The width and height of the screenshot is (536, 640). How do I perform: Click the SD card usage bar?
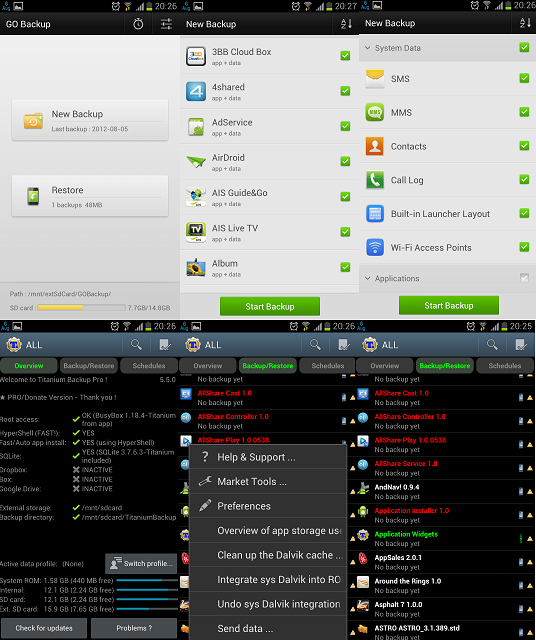(82, 308)
